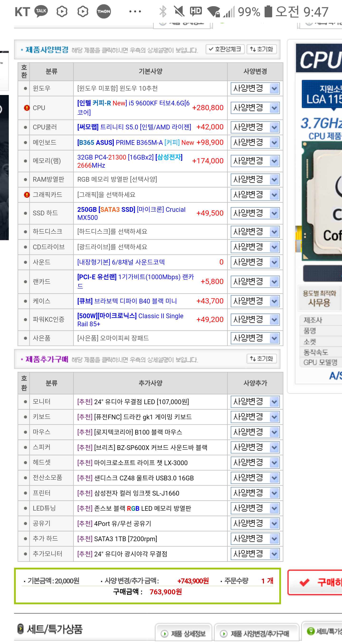342x644 pixels.
Task: Click the 구매금액 763,900원 total
Action: [x=147, y=592]
